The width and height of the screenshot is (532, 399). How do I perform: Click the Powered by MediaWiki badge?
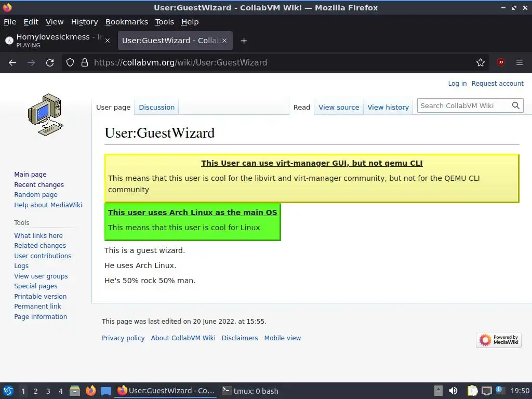tap(498, 340)
